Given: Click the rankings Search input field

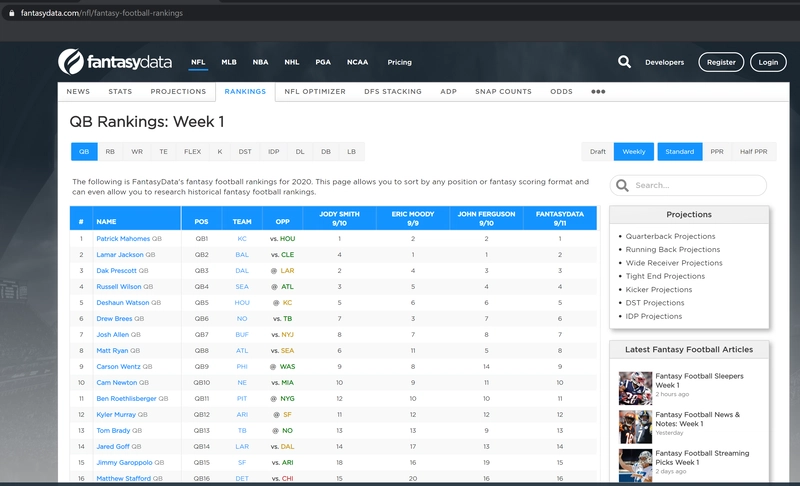Looking at the screenshot, I should click(688, 185).
